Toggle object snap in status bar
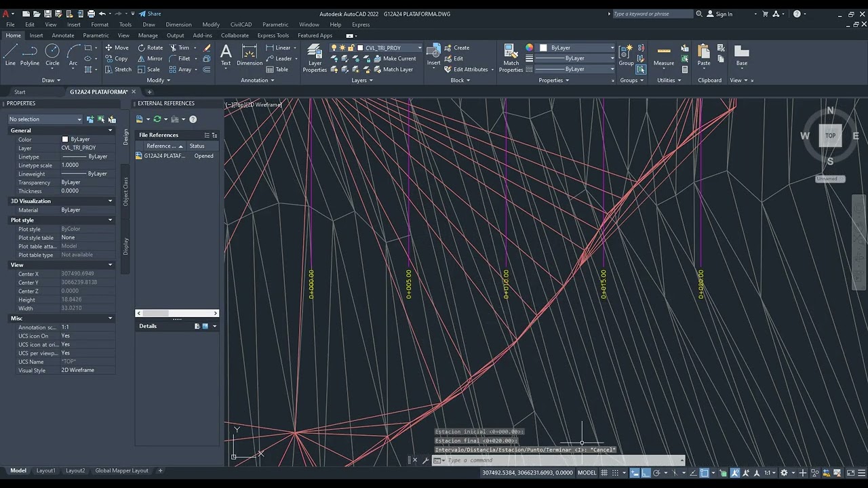This screenshot has height=488, width=868. click(705, 472)
